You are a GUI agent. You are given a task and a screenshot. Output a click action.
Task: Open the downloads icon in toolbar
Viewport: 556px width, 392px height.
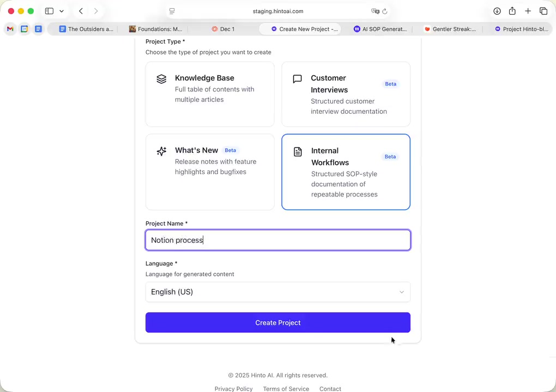(497, 11)
